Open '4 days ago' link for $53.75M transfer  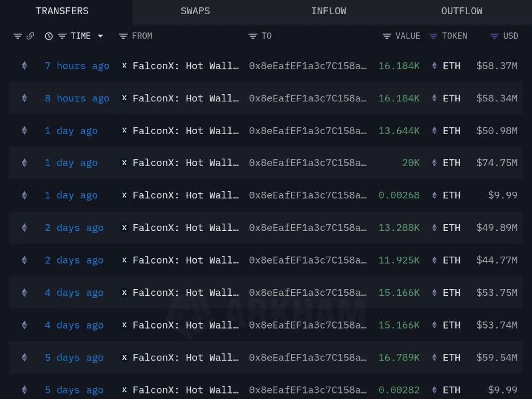pyautogui.click(x=74, y=293)
